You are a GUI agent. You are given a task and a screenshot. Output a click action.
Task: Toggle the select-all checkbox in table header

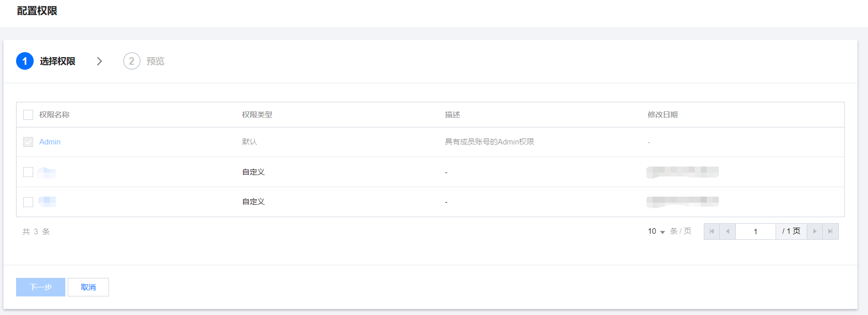[28, 115]
